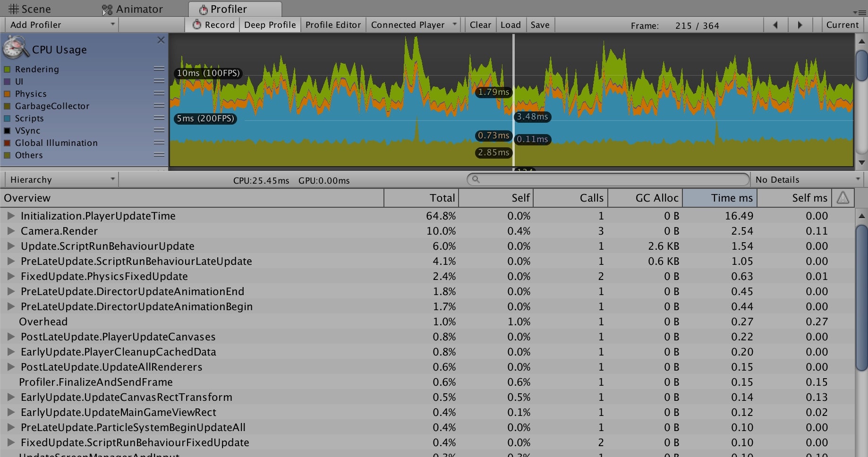Expand EarlyUpdate.PlayerCleanupCachedData row
Viewport: 868px width, 457px height.
point(10,352)
